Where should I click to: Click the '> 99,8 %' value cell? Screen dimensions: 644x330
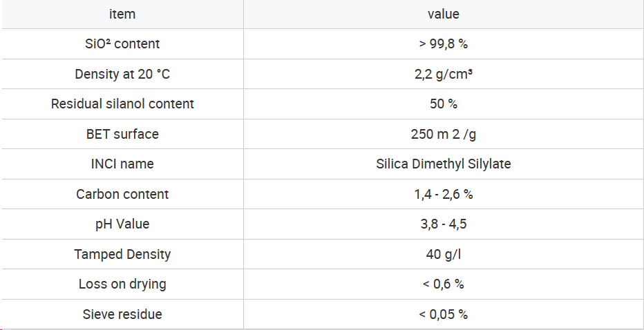tap(444, 43)
